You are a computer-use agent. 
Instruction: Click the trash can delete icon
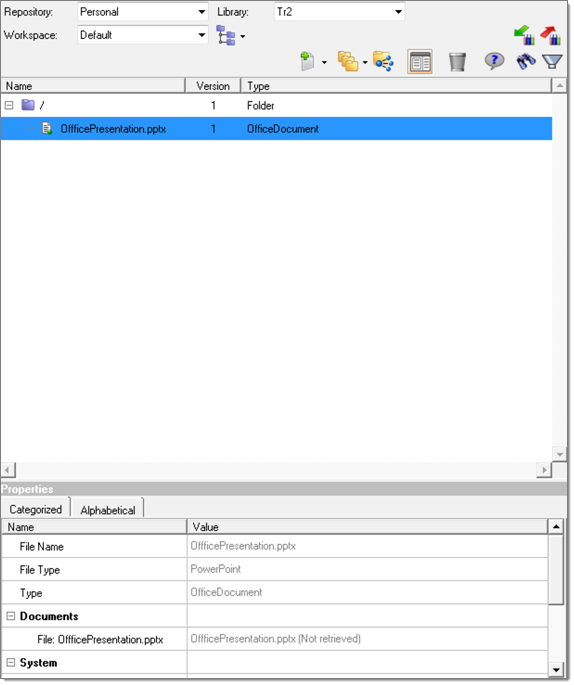[x=457, y=62]
